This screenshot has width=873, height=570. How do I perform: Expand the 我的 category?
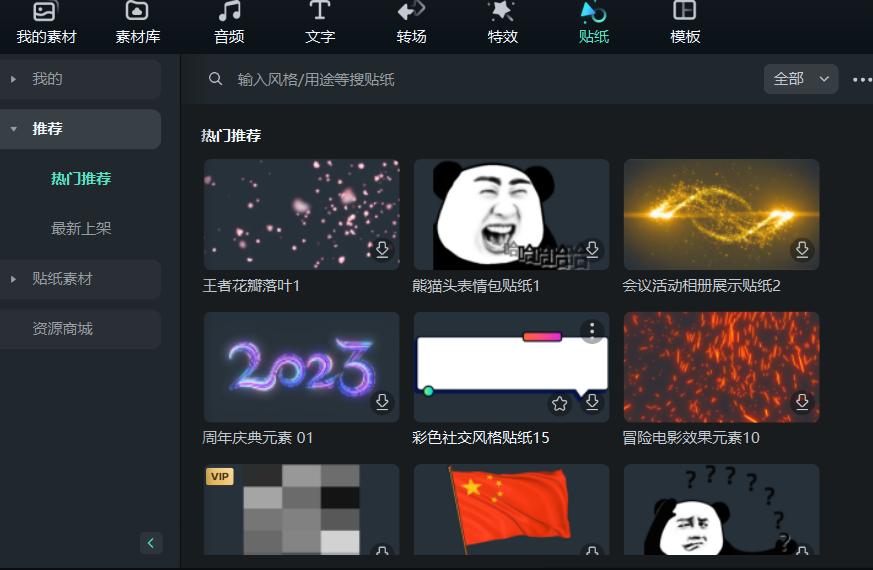click(80, 79)
